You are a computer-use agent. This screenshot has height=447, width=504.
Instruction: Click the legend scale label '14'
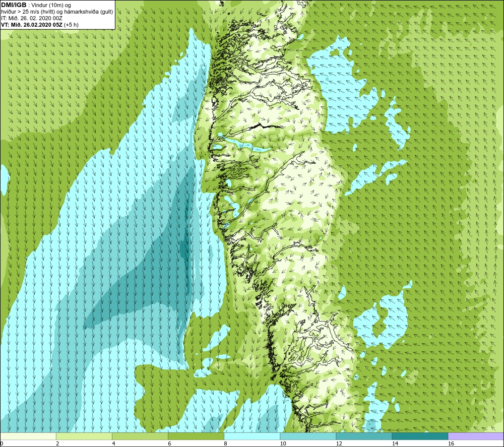[x=395, y=443]
